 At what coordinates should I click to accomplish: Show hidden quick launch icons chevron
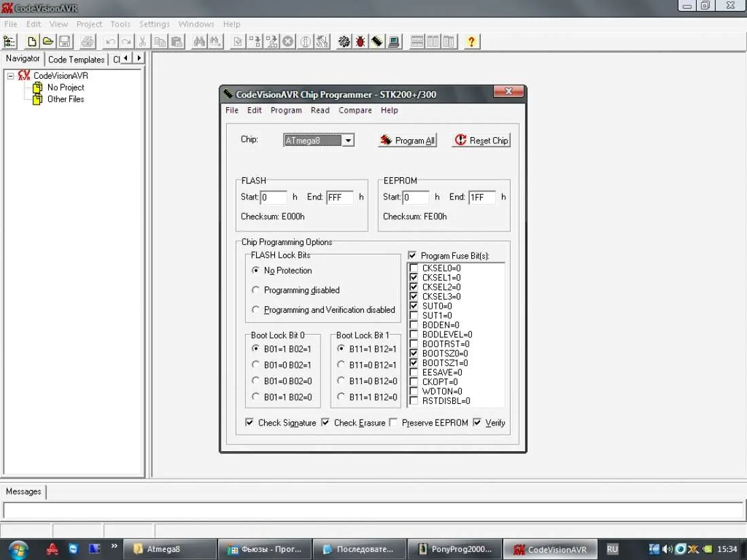click(x=114, y=546)
